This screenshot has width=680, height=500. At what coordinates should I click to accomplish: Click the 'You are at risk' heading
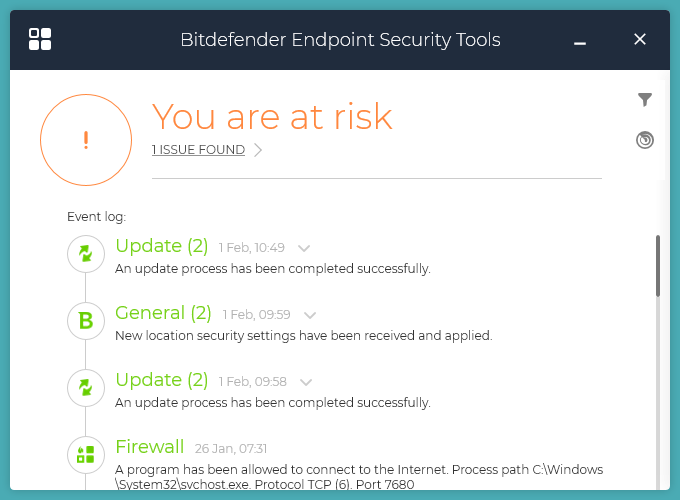pos(272,117)
